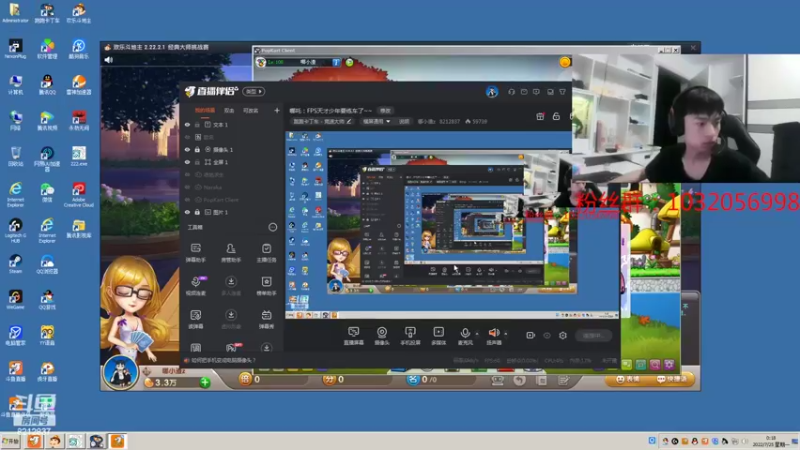Open the quick chat button in card game
The image size is (800, 450).
pyautogui.click(x=673, y=379)
